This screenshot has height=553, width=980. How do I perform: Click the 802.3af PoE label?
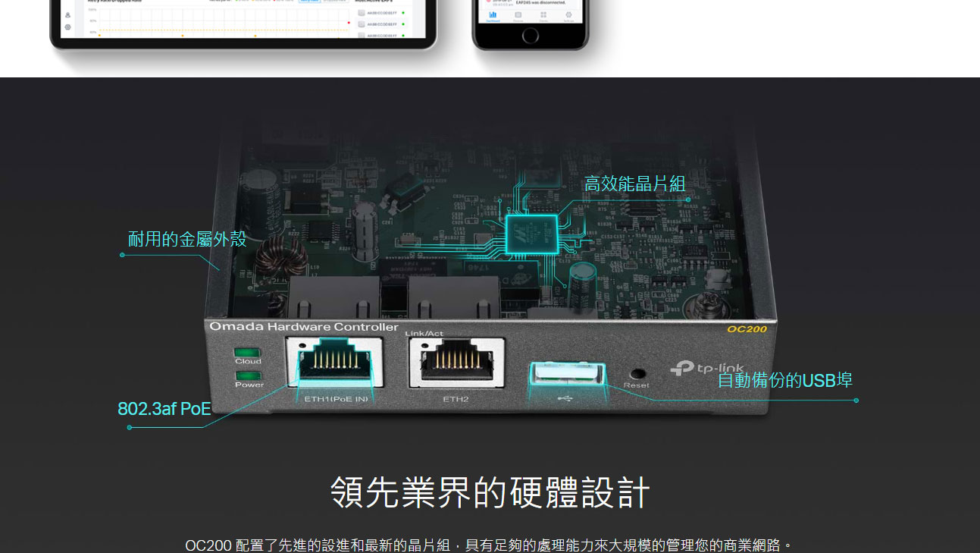164,409
